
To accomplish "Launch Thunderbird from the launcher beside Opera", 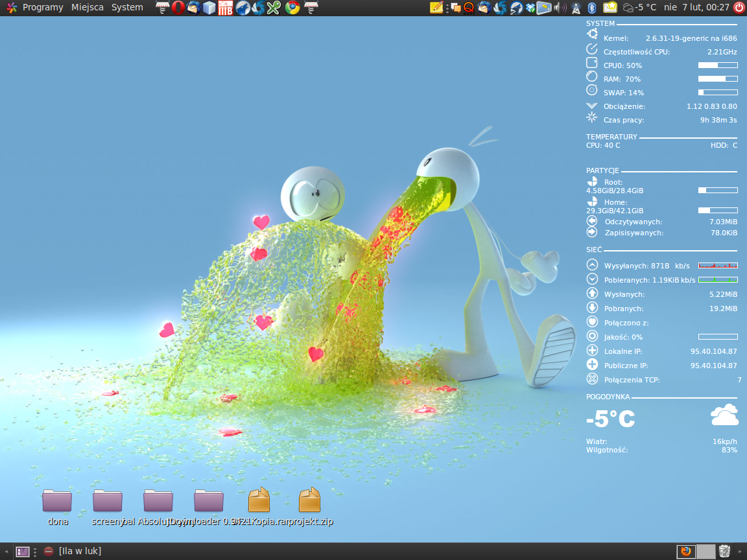I will (193, 8).
